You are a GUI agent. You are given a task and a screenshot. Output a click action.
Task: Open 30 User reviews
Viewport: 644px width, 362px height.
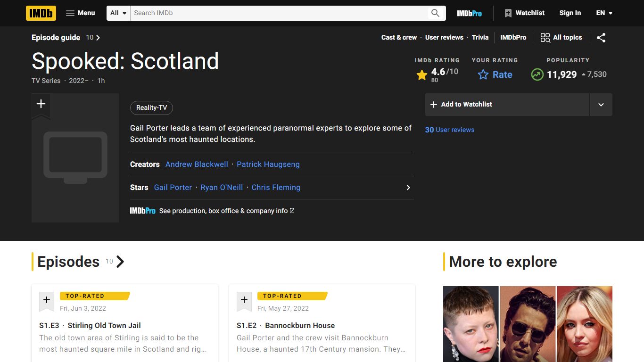pos(450,130)
